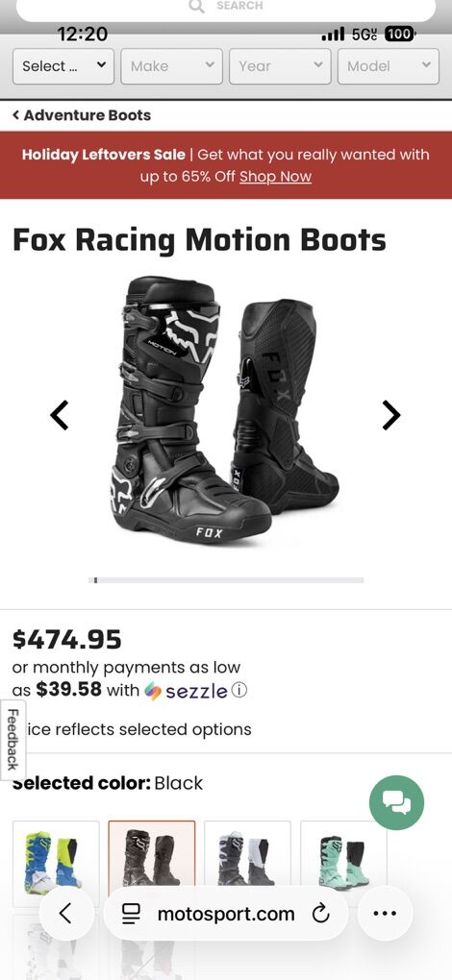The image size is (452, 980).
Task: Expand the Select vehicle type dropdown
Action: [63, 65]
